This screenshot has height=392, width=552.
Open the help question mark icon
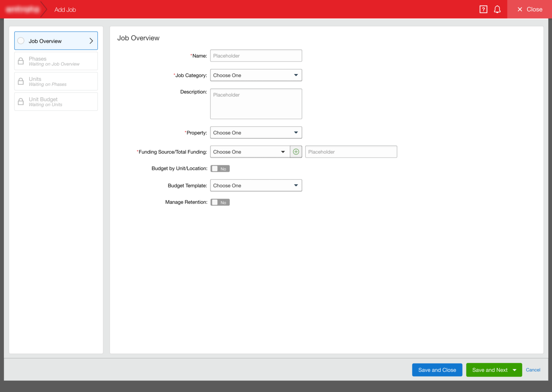point(483,9)
